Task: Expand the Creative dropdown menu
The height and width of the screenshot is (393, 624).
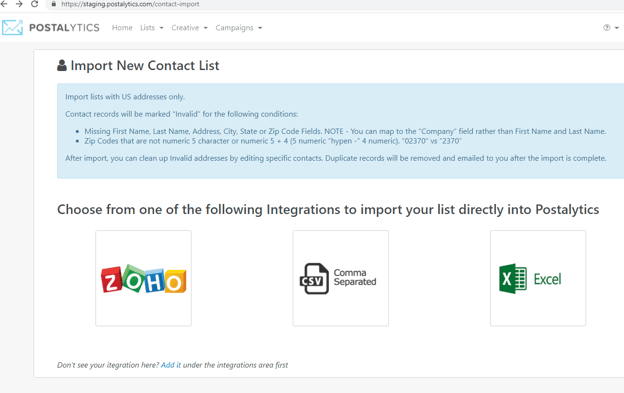Action: (189, 27)
